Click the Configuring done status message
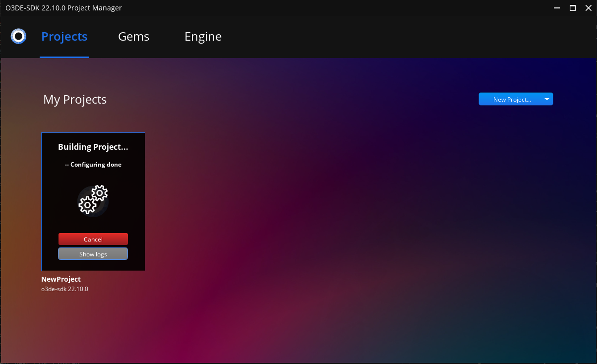 (93, 165)
